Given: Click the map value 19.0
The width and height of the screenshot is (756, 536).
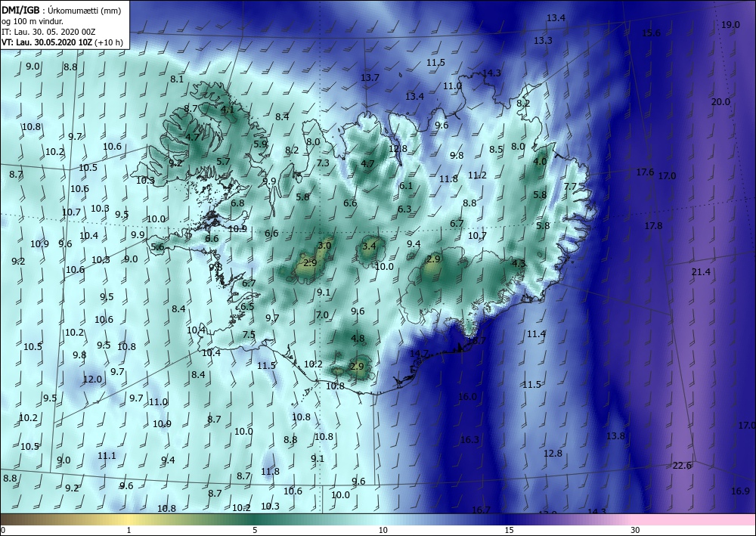Looking at the screenshot, I should click(730, 25).
